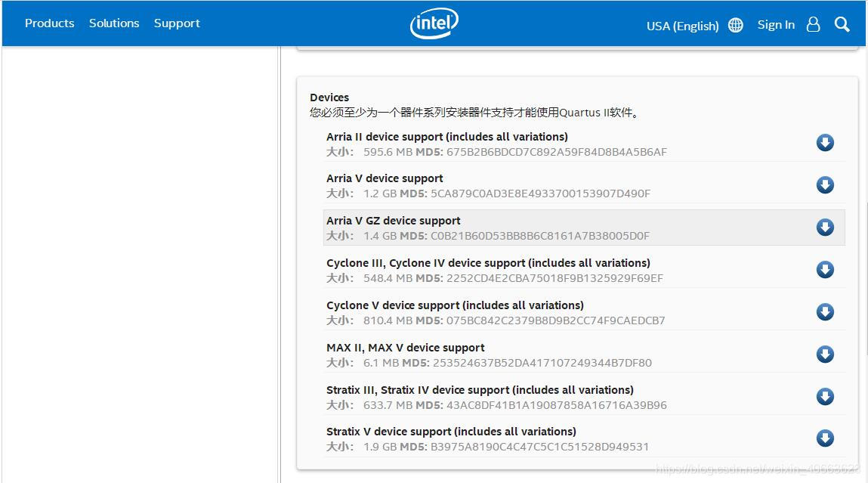Select Cyclone III, Cyclone IV support title

click(488, 263)
